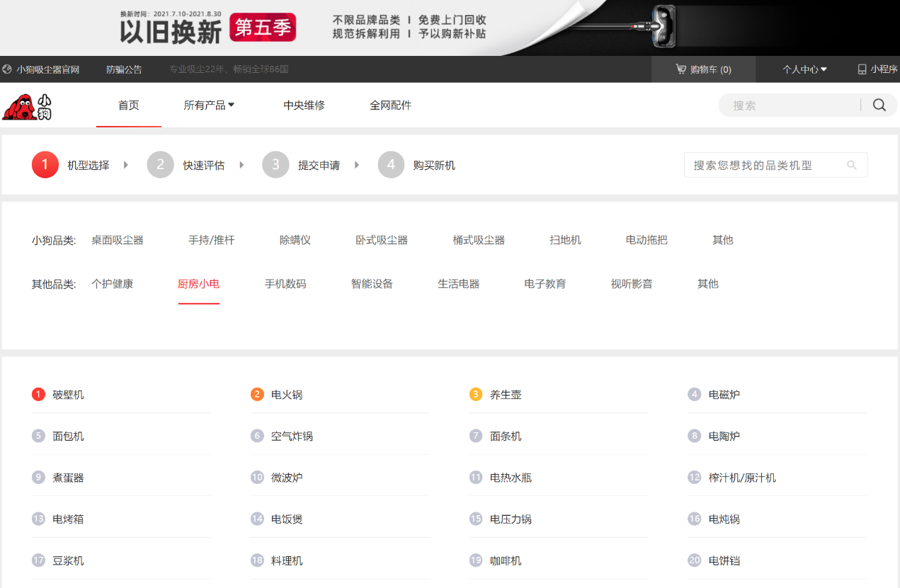Expand the 所有产品 dropdown menu
900x588 pixels.
(210, 105)
